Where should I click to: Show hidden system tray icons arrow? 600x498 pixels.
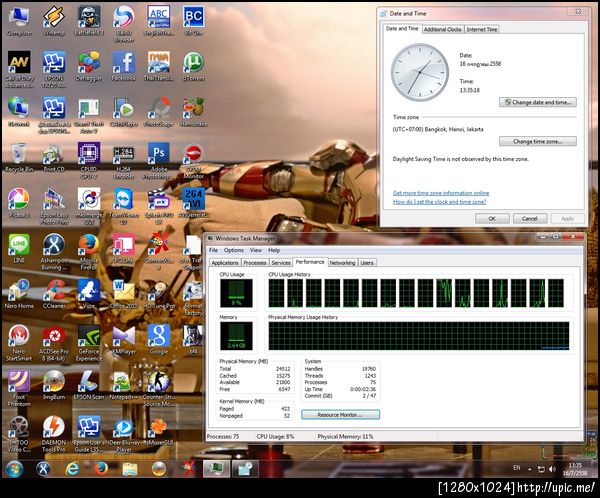point(530,469)
